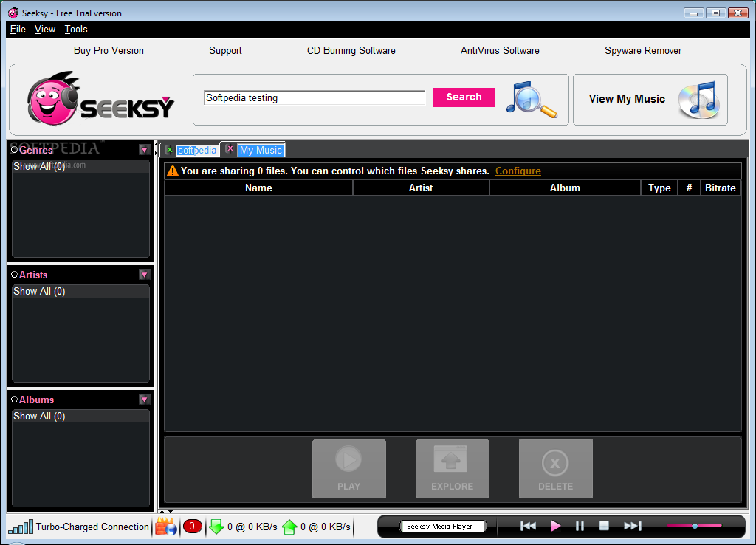Skip to previous track in media player
This screenshot has width=756, height=545.
528,526
